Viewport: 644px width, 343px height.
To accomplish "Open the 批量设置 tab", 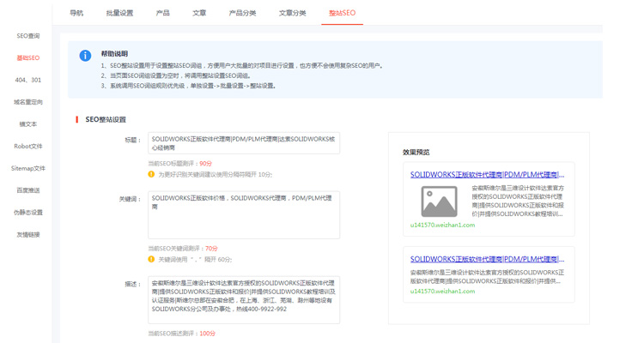I will pos(119,13).
